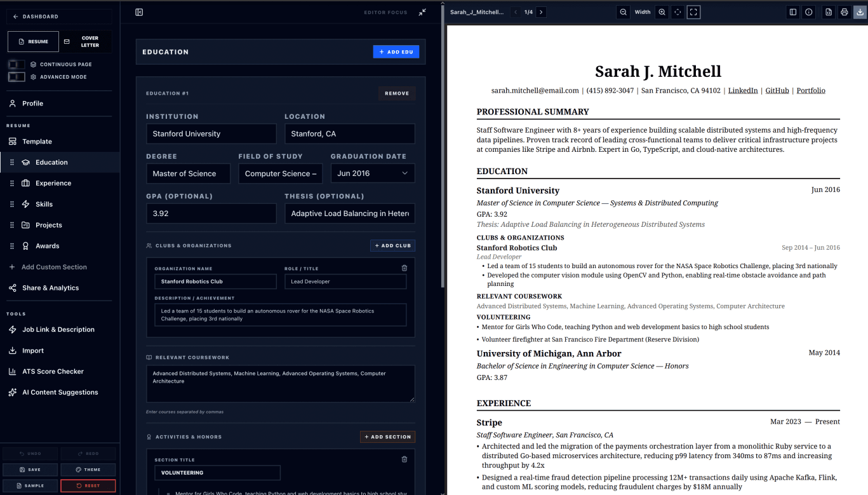Open the Field of Study dropdown

click(x=280, y=173)
